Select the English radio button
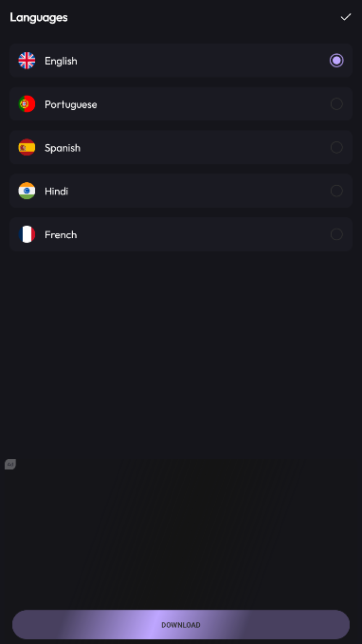Viewport: 362px width, 644px height. [x=336, y=61]
